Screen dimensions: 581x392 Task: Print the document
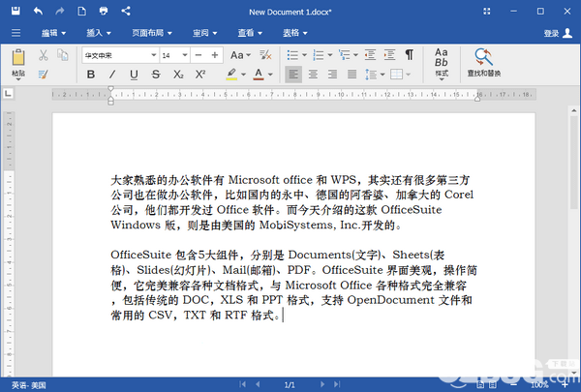click(x=104, y=11)
